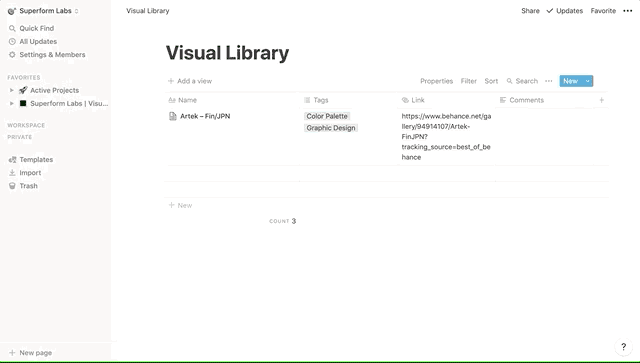The width and height of the screenshot is (640, 363).
Task: Click the Comments column header
Action: click(x=522, y=100)
